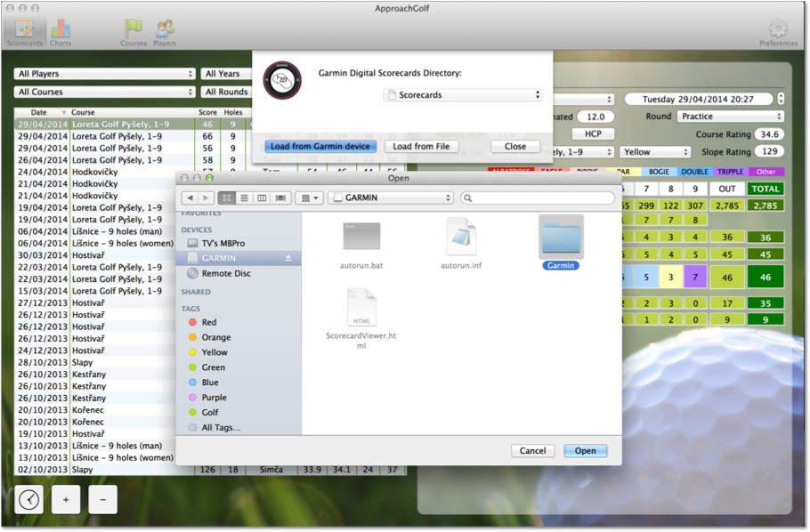Open the Yellow tee dropdown
810x532 pixels.
655,152
